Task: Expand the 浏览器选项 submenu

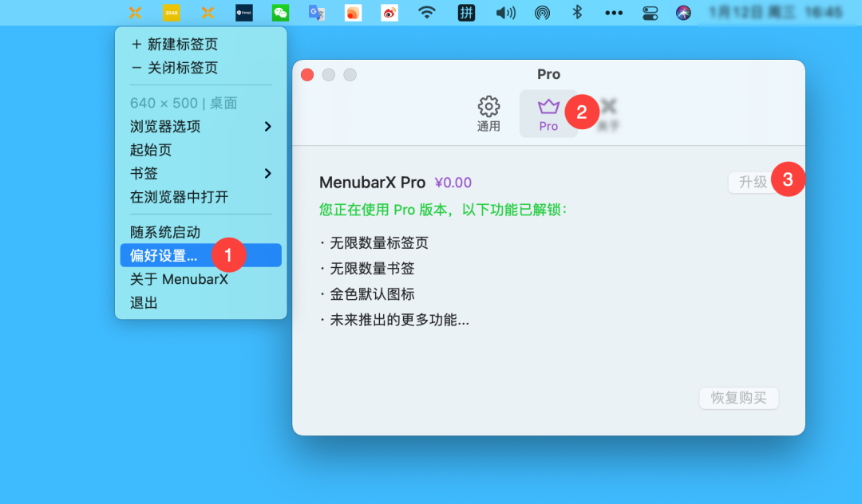Action: [x=200, y=126]
